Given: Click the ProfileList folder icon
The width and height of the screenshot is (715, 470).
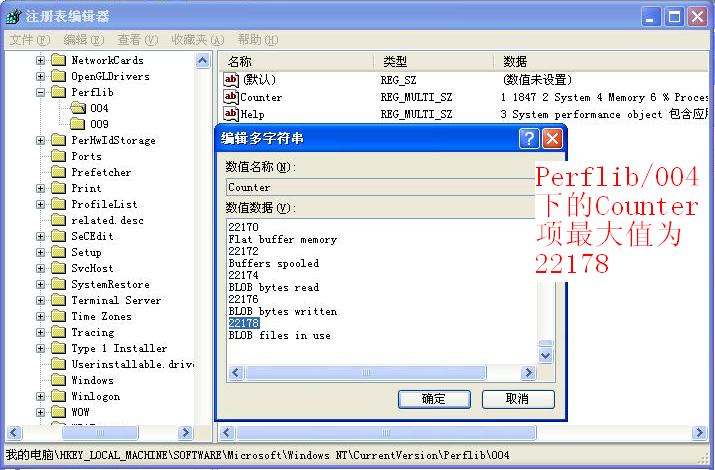Looking at the screenshot, I should pyautogui.click(x=58, y=204).
